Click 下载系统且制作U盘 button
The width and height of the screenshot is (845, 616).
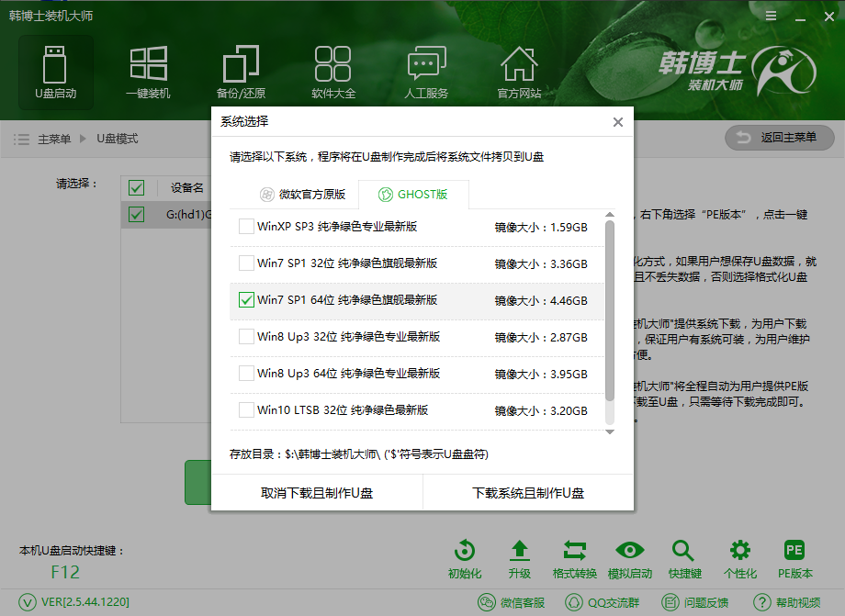pyautogui.click(x=527, y=492)
